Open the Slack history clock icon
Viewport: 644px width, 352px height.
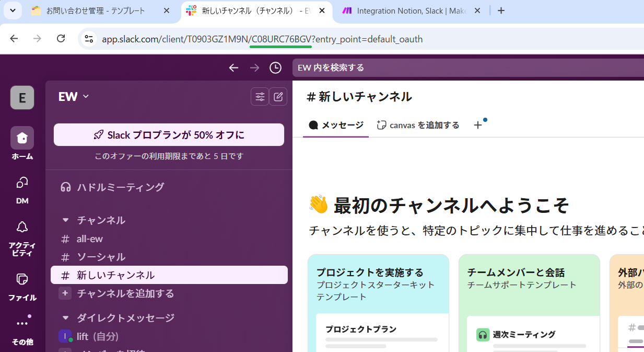click(275, 67)
